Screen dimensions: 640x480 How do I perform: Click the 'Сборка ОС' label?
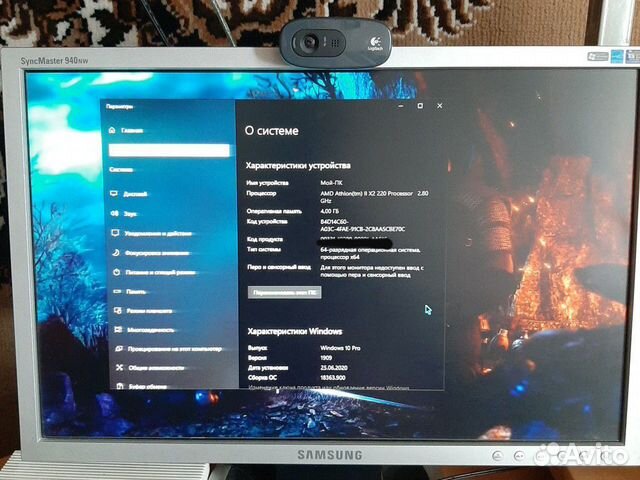coord(262,378)
